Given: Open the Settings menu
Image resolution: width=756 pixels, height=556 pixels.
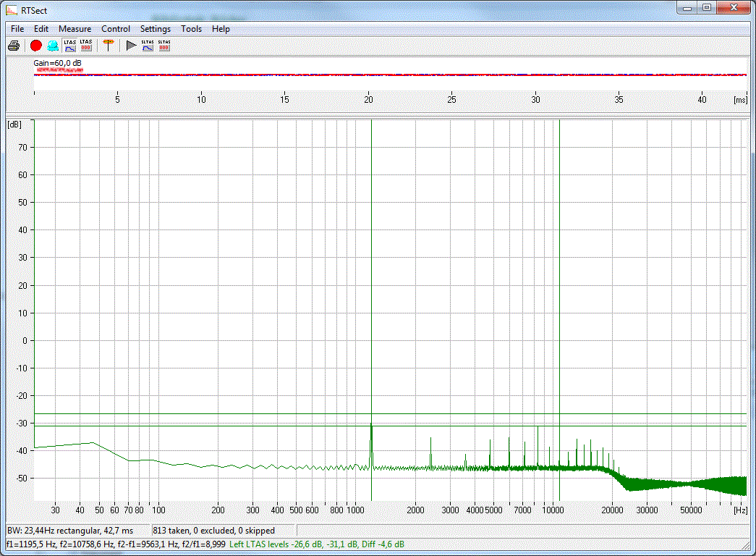Looking at the screenshot, I should (156, 29).
